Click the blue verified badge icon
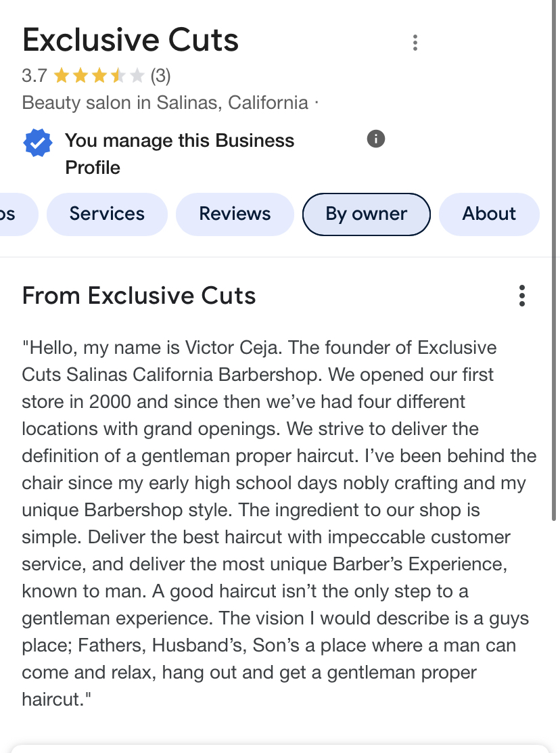560x753 pixels. pyautogui.click(x=38, y=143)
